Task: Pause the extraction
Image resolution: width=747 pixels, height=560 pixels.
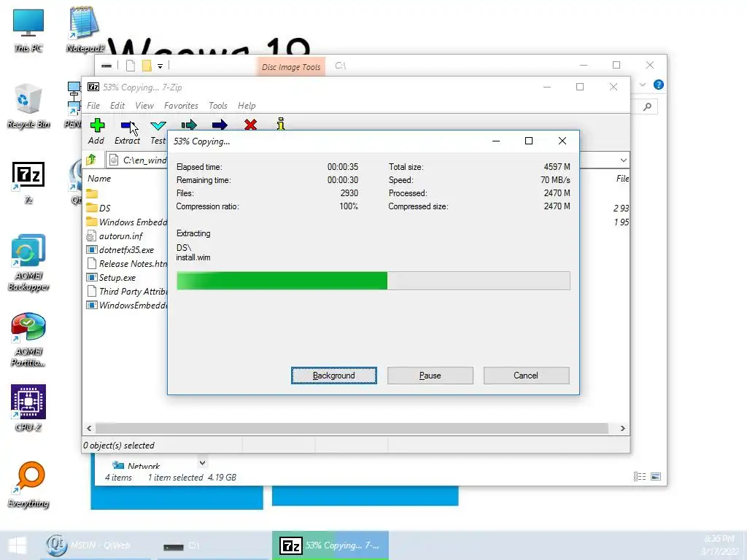Action: pyautogui.click(x=430, y=376)
